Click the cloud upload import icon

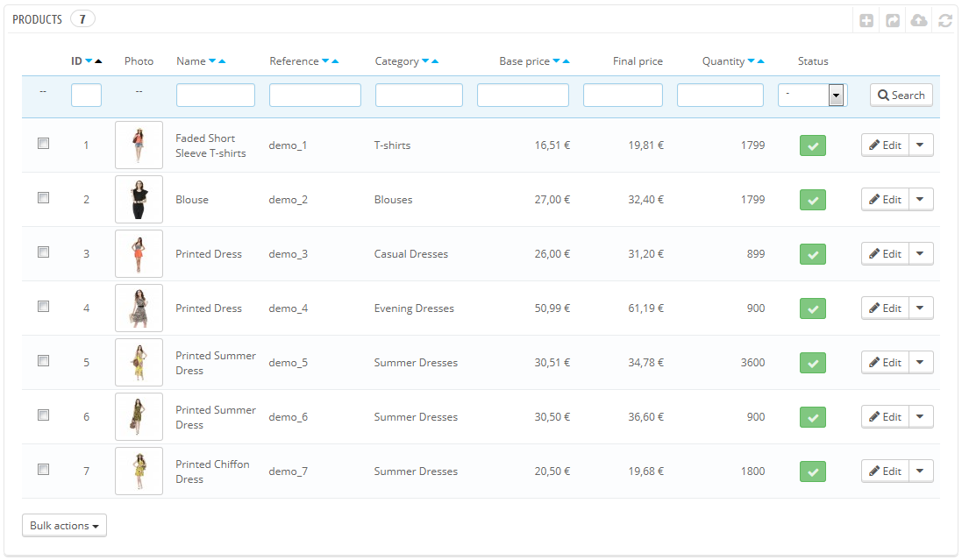point(919,21)
